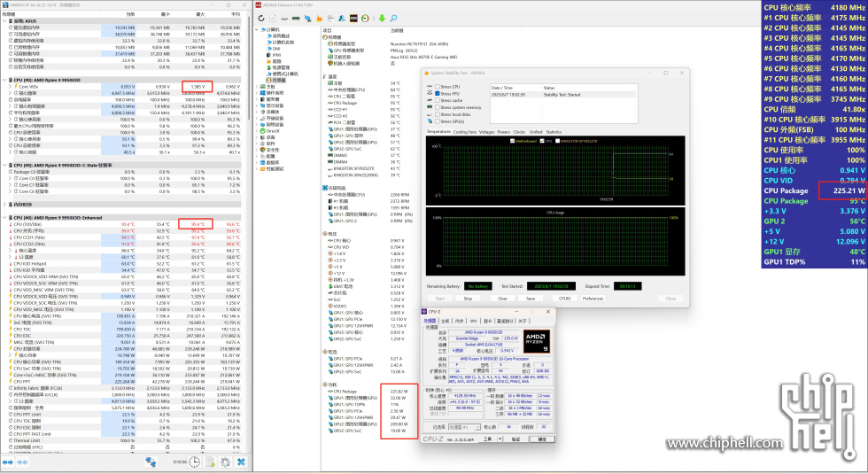Toggle the CPU graph legend checkbox
The width and height of the screenshot is (868, 474).
pyautogui.click(x=542, y=141)
